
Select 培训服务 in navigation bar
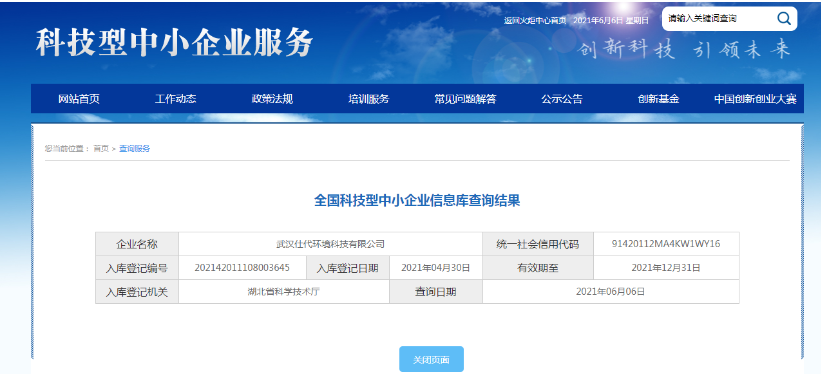click(369, 99)
